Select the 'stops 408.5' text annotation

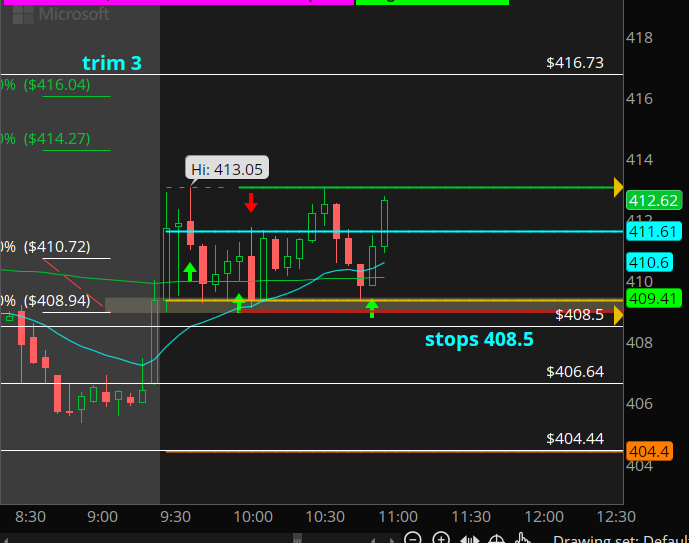point(479,339)
